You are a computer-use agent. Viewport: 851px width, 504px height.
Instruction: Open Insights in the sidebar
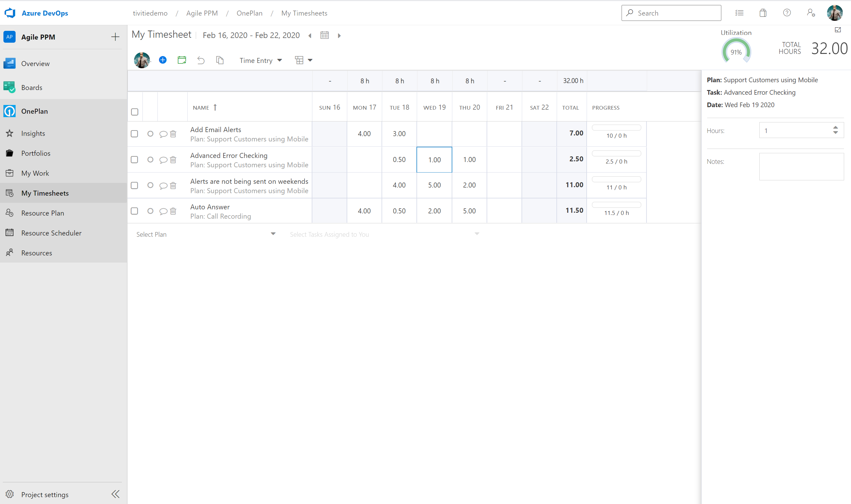64,133
